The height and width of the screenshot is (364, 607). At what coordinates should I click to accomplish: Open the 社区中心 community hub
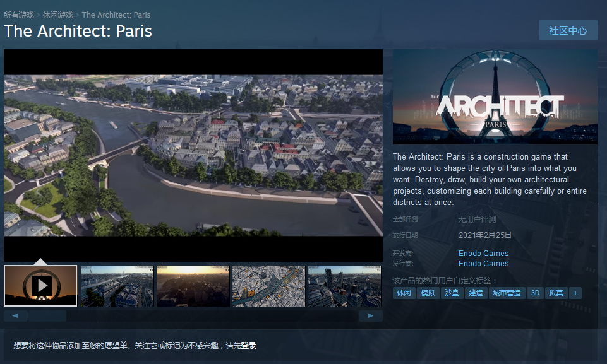[568, 30]
